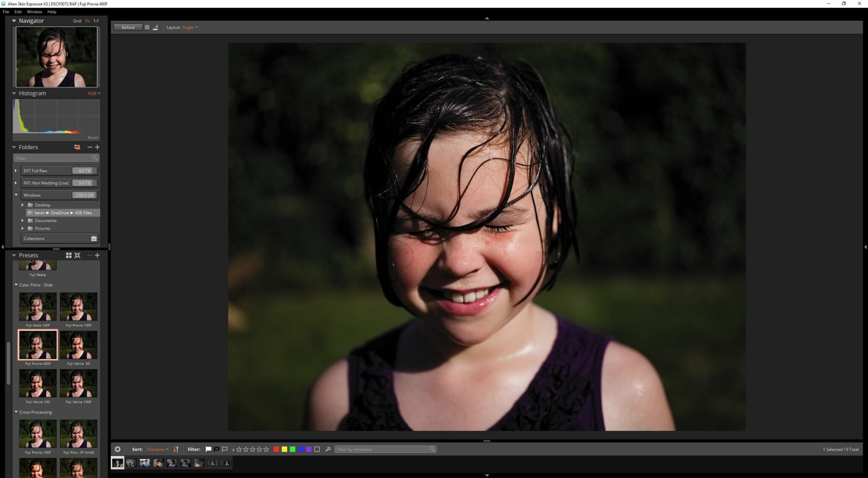Image resolution: width=868 pixels, height=478 pixels.
Task: Filter by the red color label
Action: 276,449
